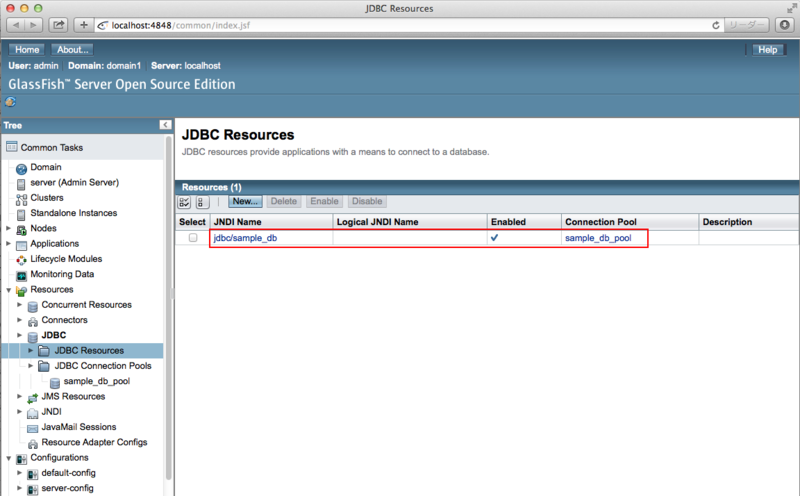Click the Monitoring Data icon
The image size is (800, 496).
pyautogui.click(x=21, y=276)
